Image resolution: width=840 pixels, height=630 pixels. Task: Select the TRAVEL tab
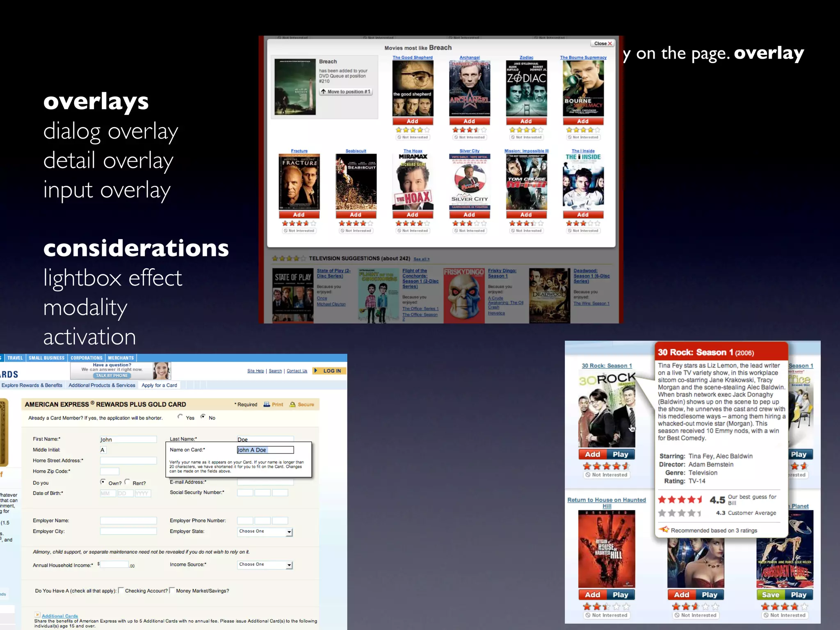click(x=15, y=358)
